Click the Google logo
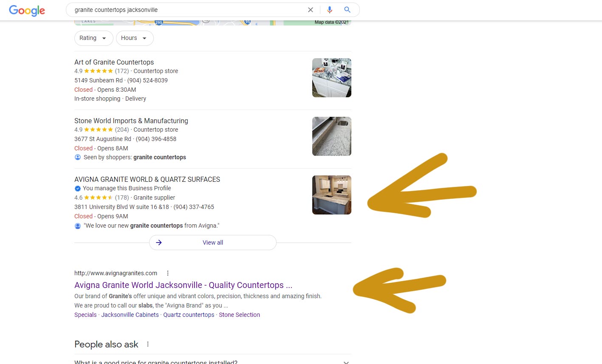 27,10
